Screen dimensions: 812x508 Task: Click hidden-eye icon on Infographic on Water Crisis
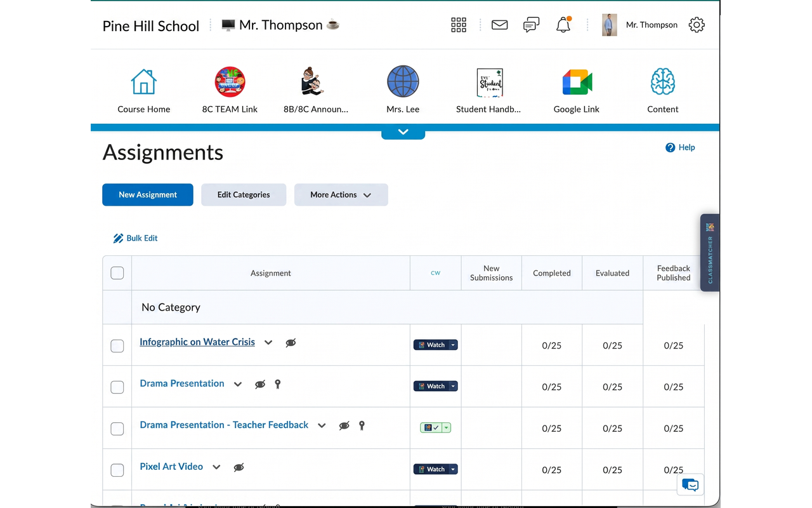[291, 343]
